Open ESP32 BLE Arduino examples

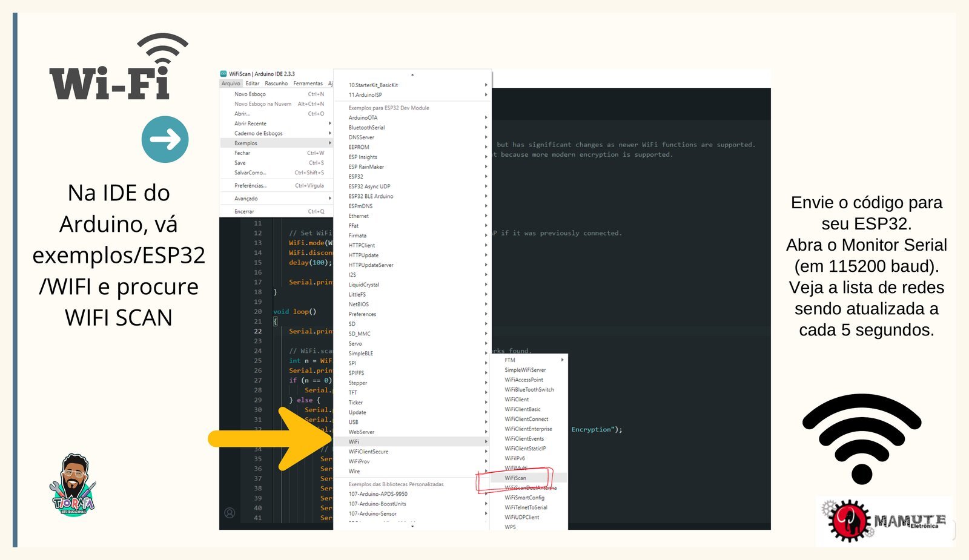tap(412, 196)
